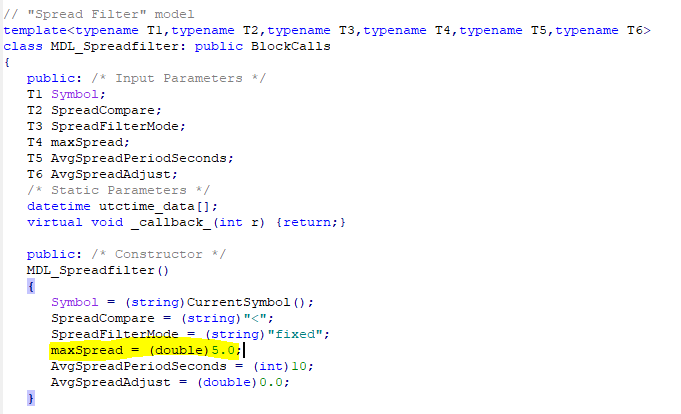Click the 'T2 SpreadCompare;' declaration
This screenshot has width=681, height=414.
[x=94, y=110]
